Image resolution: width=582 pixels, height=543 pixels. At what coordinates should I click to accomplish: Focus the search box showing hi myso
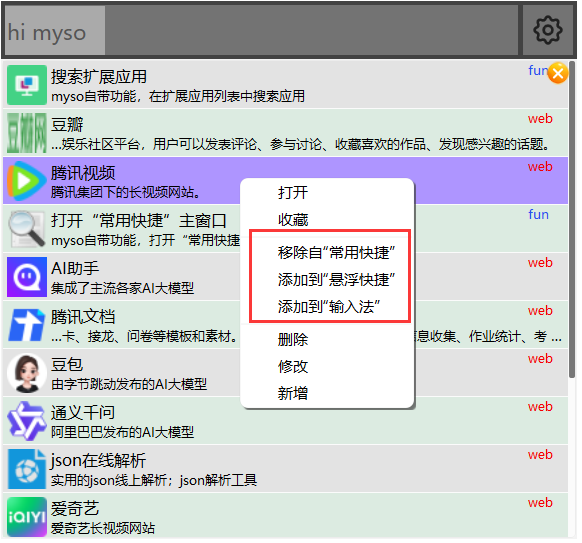pos(261,30)
